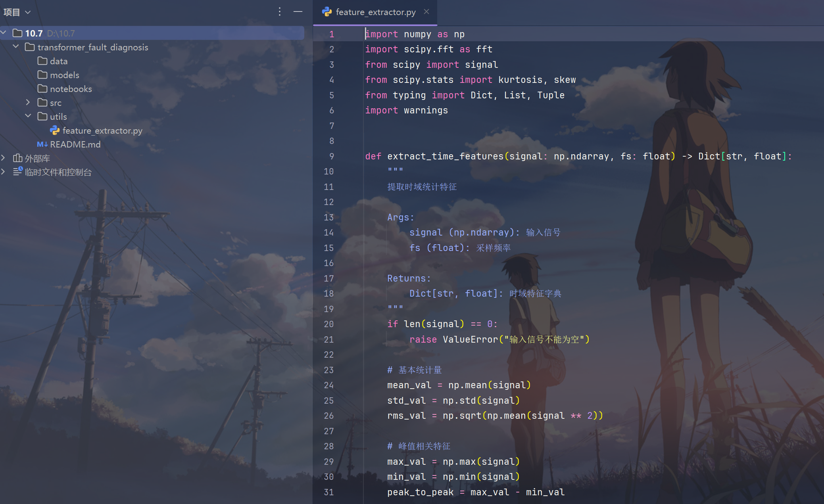
Task: Open project panel options (three dots)
Action: click(280, 12)
